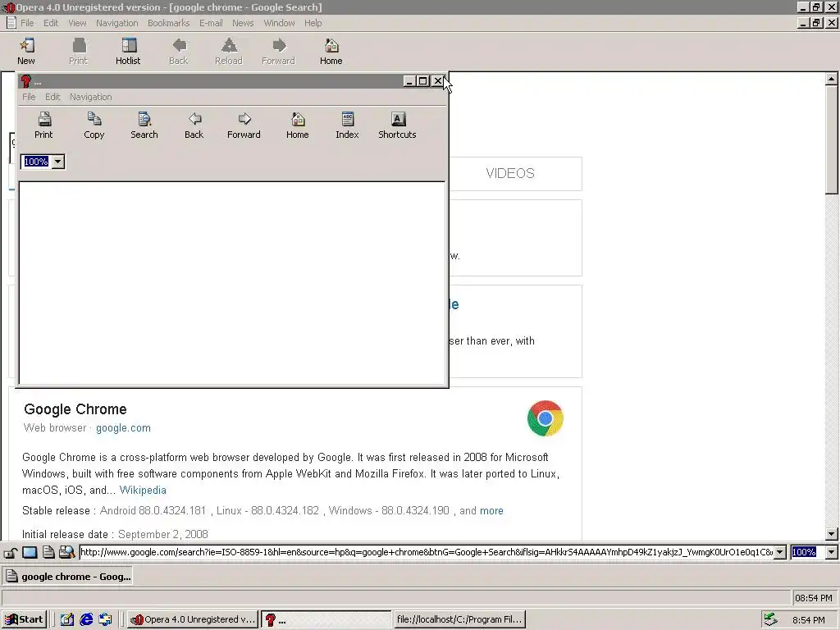This screenshot has width=840, height=630.
Task: Open the Edit menu in Opera menu bar
Action: point(51,23)
